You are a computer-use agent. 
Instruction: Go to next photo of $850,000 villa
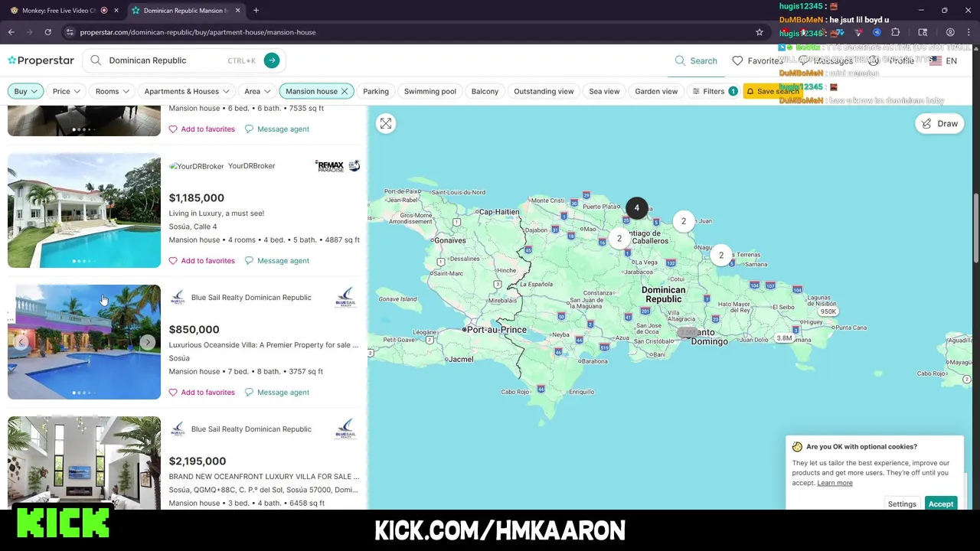(147, 342)
